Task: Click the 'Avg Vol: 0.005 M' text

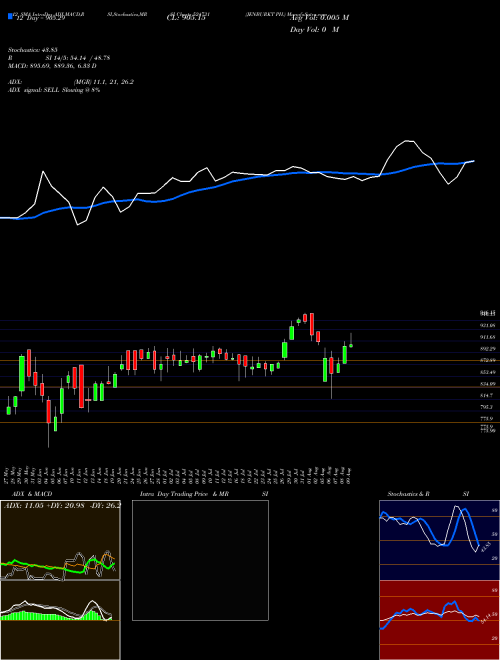Action: click(x=319, y=17)
